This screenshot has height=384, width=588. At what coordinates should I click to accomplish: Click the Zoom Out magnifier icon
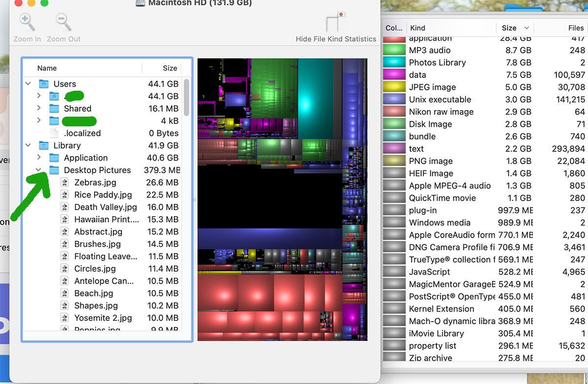click(x=64, y=23)
